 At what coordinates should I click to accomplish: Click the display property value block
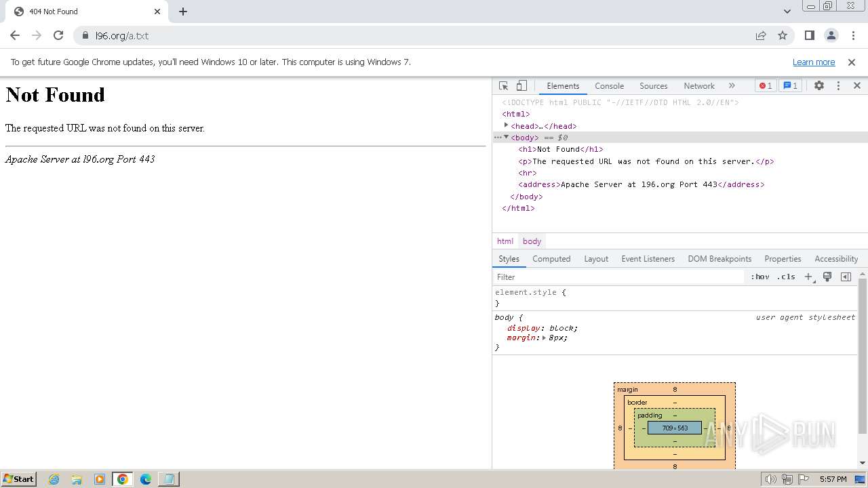point(561,328)
